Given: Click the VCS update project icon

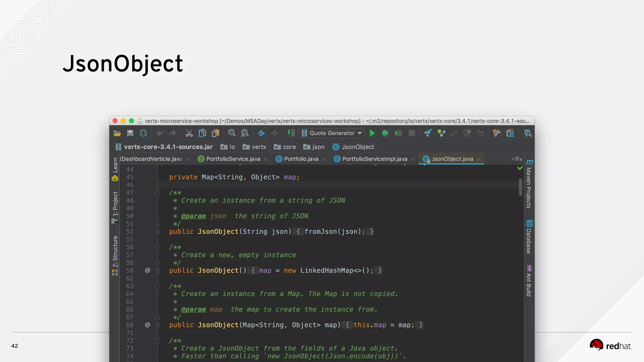Looking at the screenshot, I should point(428,133).
